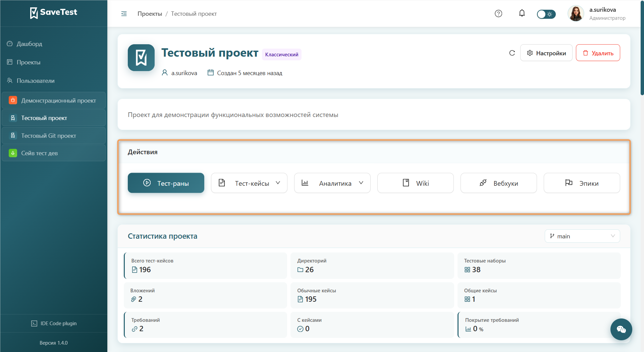This screenshot has width=644, height=352.
Task: Open the main branch selector dropdown
Action: click(582, 236)
